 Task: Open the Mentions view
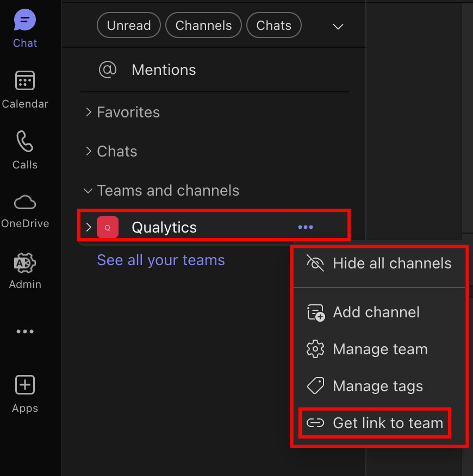tap(163, 70)
